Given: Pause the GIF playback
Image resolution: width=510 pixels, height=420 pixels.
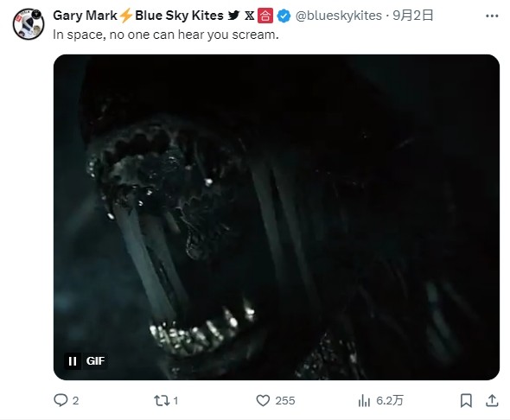Looking at the screenshot, I should point(73,361).
